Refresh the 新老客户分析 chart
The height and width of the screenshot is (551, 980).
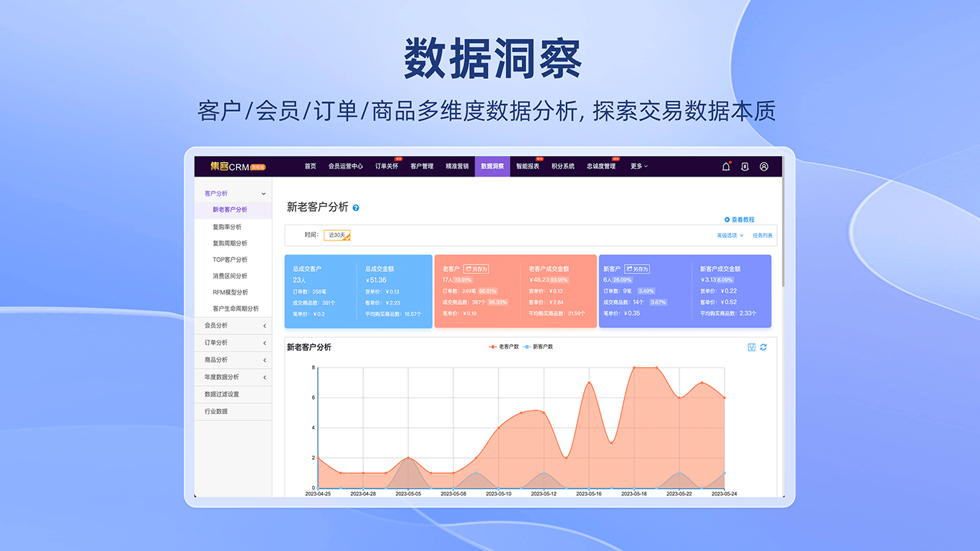tap(763, 347)
